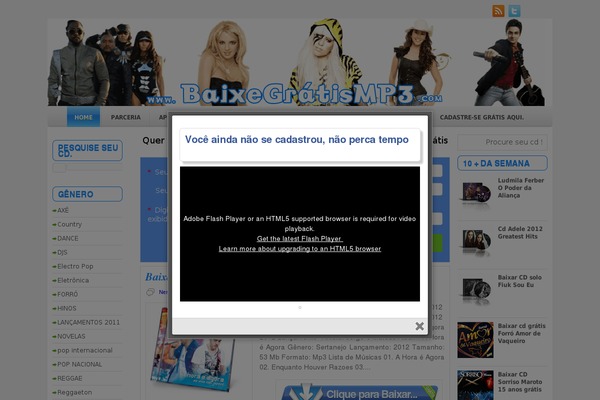Open CADASTRE-SE GRÁTIS AQUI menu item
Screen dimensions: 600x400
click(482, 117)
